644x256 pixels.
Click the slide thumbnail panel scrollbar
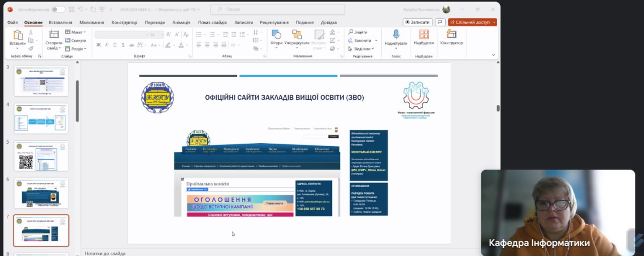(77, 101)
